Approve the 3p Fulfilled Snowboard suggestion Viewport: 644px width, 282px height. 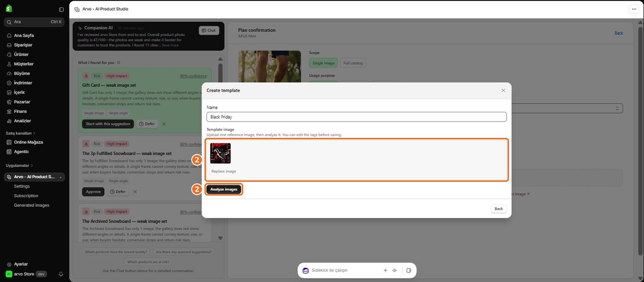click(93, 192)
